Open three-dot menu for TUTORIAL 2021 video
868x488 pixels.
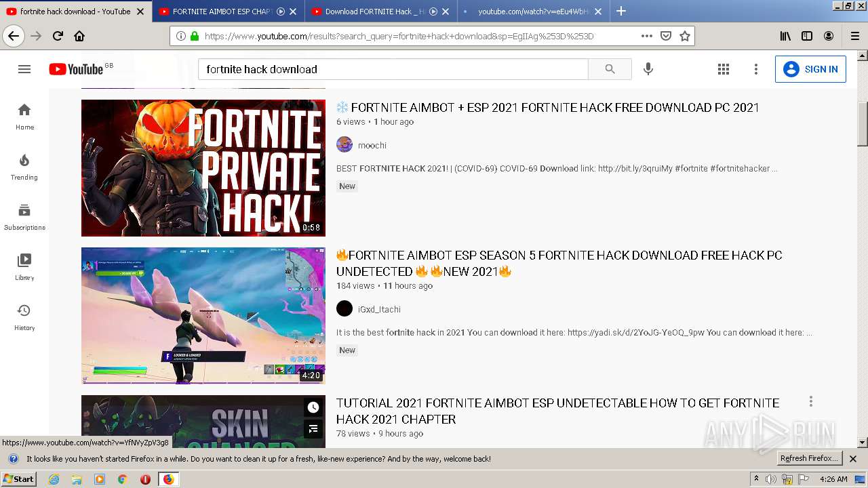pos(810,402)
